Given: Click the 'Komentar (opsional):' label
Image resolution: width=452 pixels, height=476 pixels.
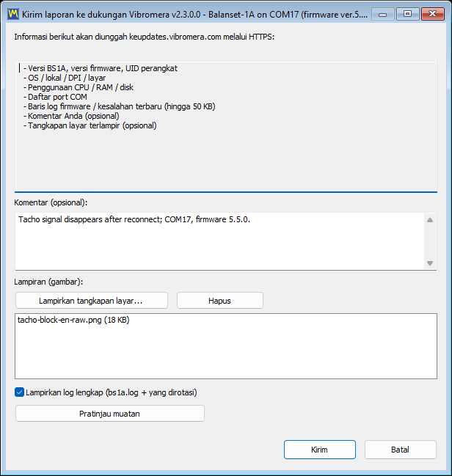Looking at the screenshot, I should point(51,202).
